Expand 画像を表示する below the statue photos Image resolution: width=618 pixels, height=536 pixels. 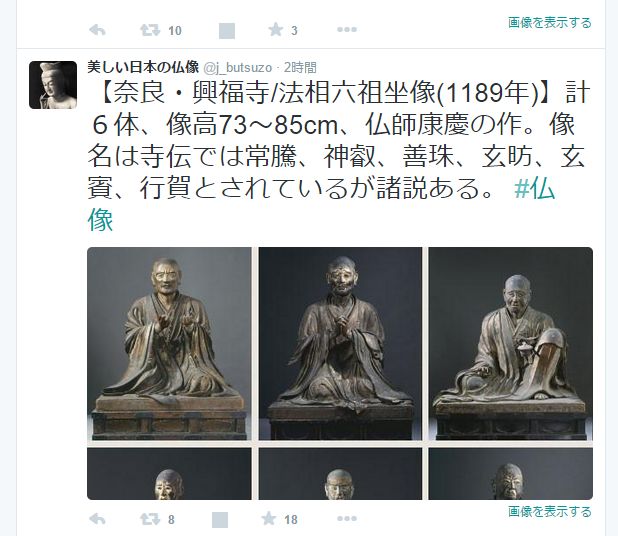550,512
